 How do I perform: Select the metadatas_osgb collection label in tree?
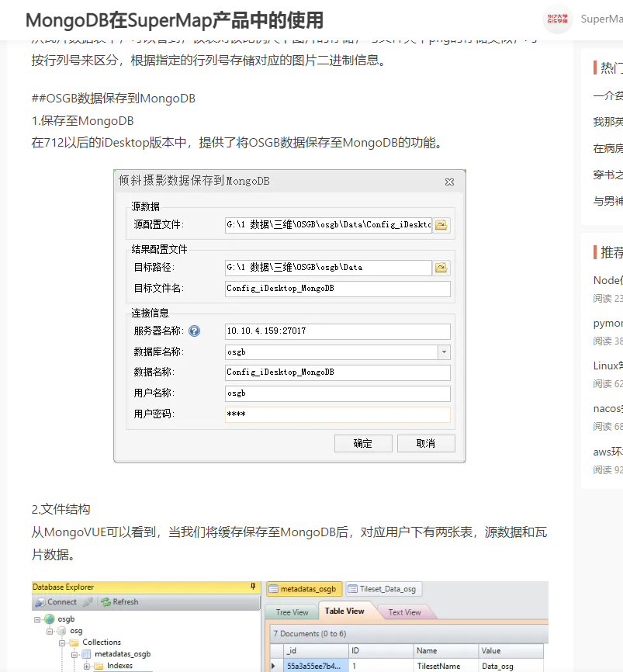123,654
